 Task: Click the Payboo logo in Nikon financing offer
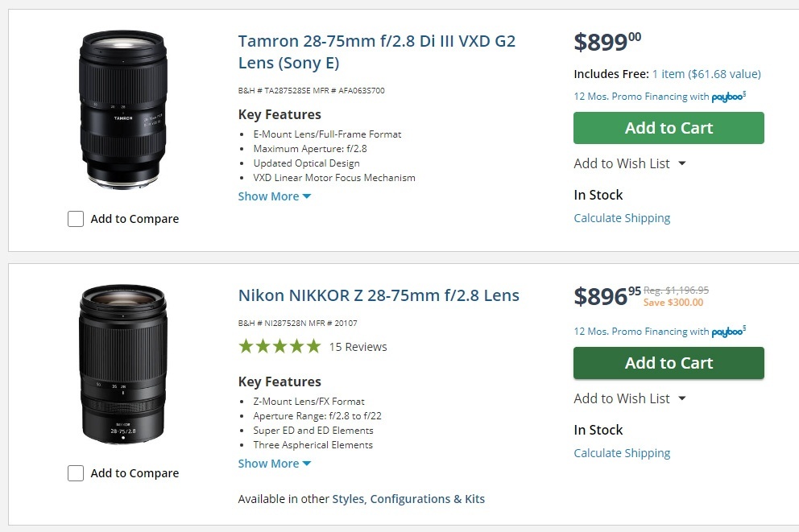(x=728, y=332)
